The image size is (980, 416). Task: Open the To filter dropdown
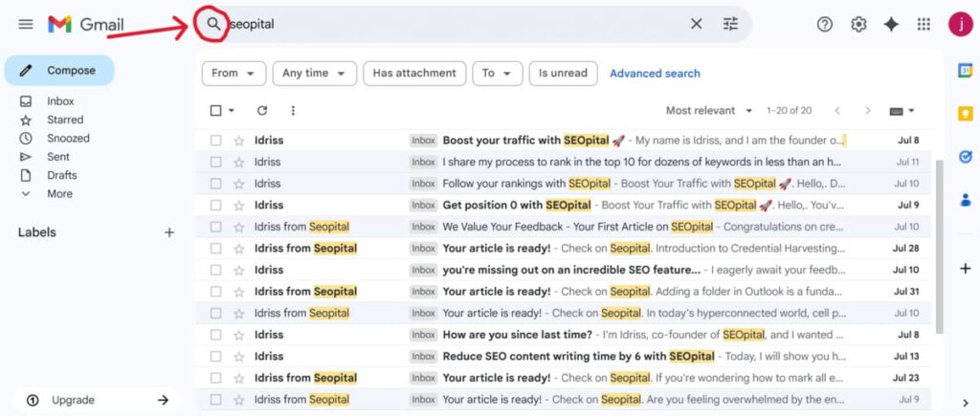pos(498,73)
